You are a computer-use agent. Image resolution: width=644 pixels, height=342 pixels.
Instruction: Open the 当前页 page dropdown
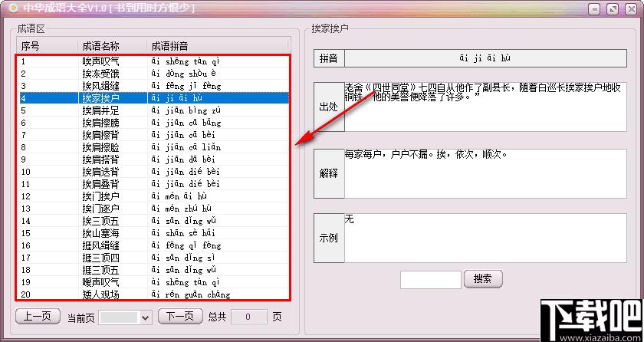(126, 317)
